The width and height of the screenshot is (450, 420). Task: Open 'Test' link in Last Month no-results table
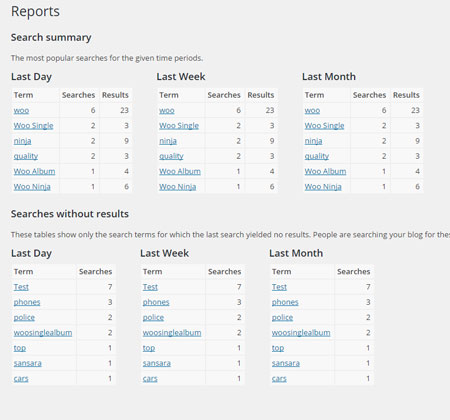coord(279,287)
